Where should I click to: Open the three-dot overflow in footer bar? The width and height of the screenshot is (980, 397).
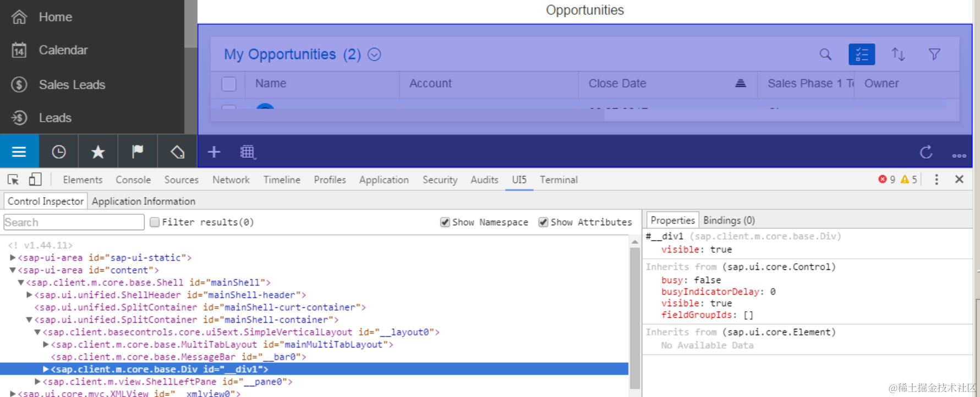pos(959,156)
